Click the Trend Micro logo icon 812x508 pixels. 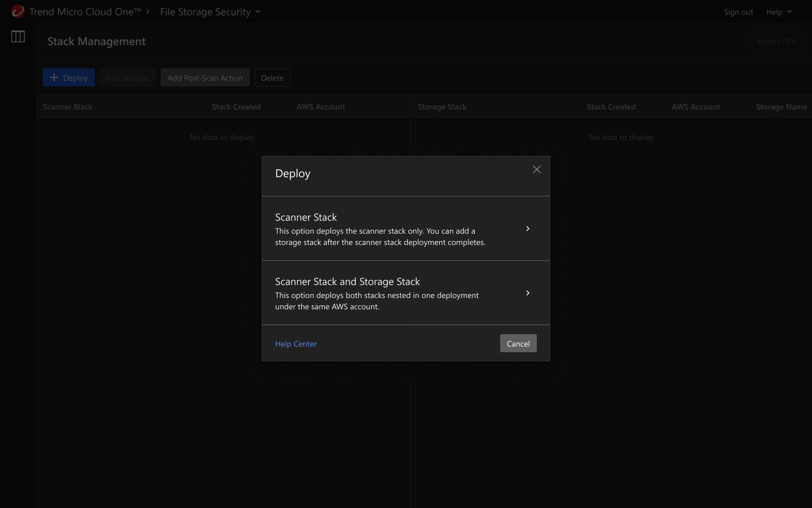(17, 11)
